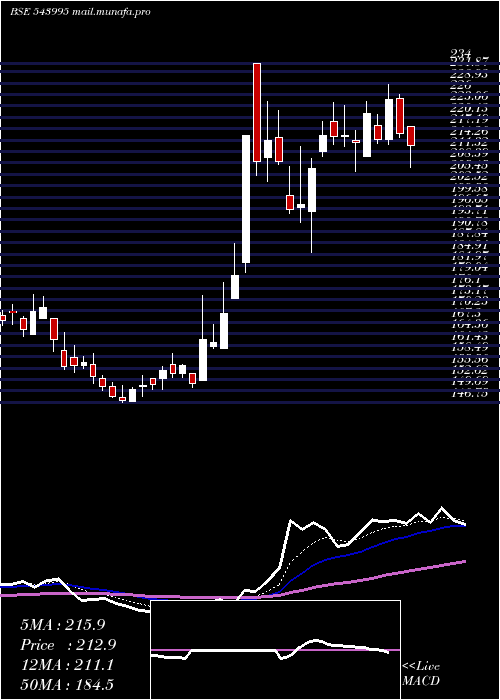Screen dimensions: 500x700
Task: Click the '214.26' price axis label
Action: pyautogui.click(x=471, y=132)
